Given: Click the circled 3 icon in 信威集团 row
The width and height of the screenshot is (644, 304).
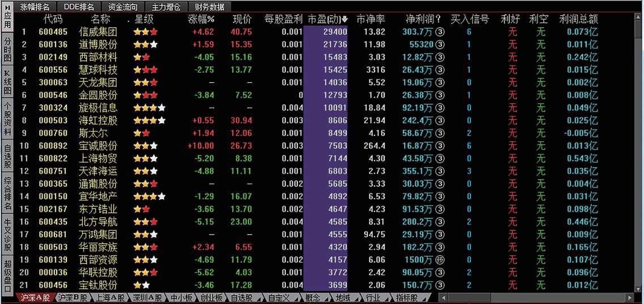Looking at the screenshot, I should [x=440, y=32].
